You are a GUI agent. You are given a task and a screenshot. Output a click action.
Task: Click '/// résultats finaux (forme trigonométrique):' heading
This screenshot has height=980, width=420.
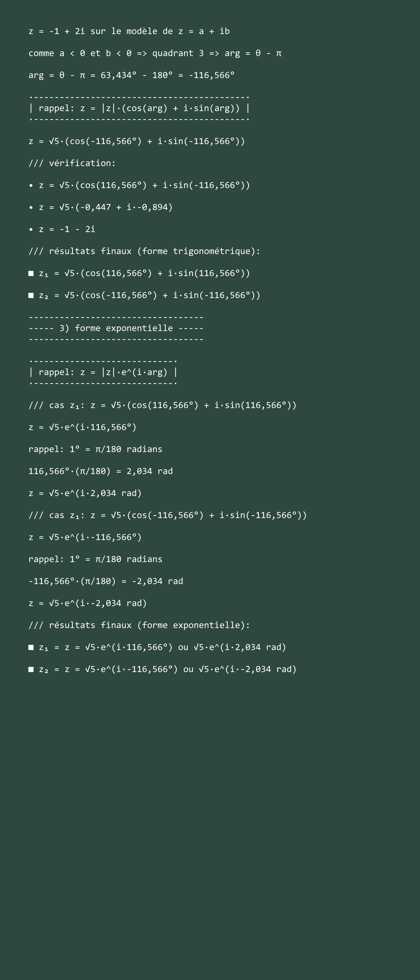145,251
